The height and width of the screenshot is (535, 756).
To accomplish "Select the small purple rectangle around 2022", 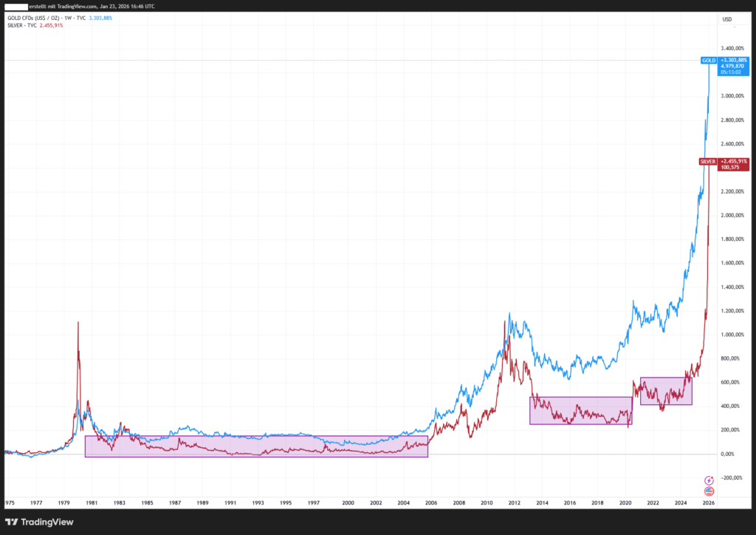I will click(665, 391).
